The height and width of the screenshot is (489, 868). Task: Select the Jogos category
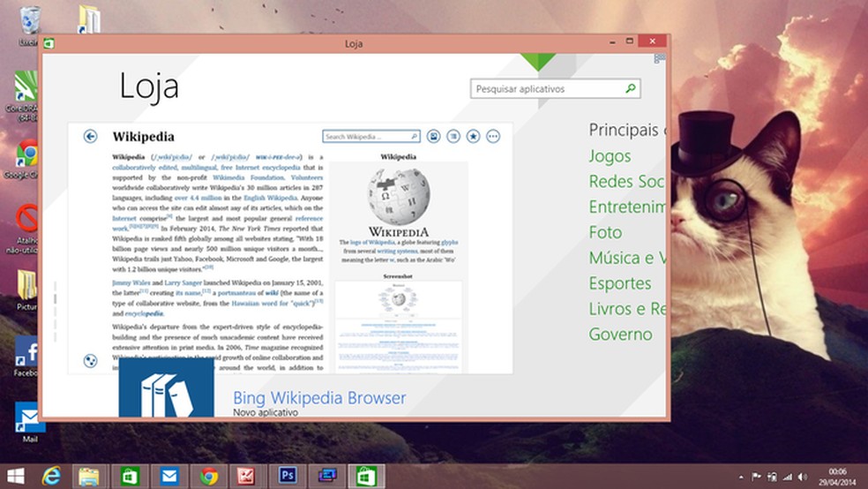tap(610, 156)
